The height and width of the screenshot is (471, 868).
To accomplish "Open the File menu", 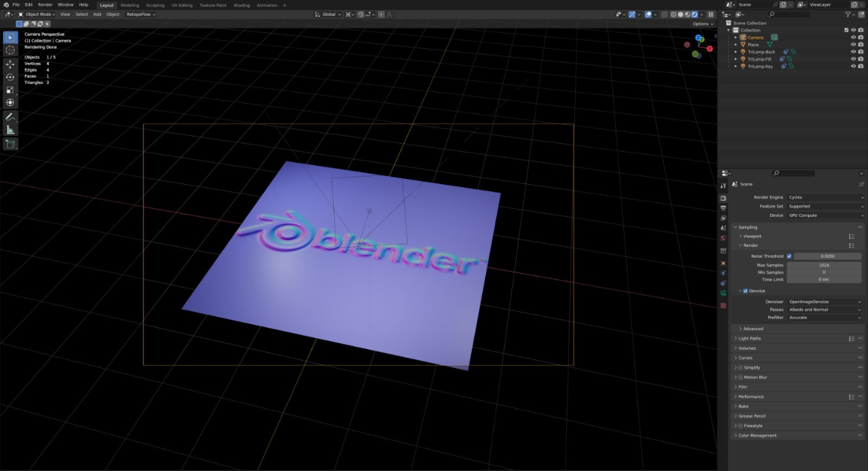I will pyautogui.click(x=16, y=4).
